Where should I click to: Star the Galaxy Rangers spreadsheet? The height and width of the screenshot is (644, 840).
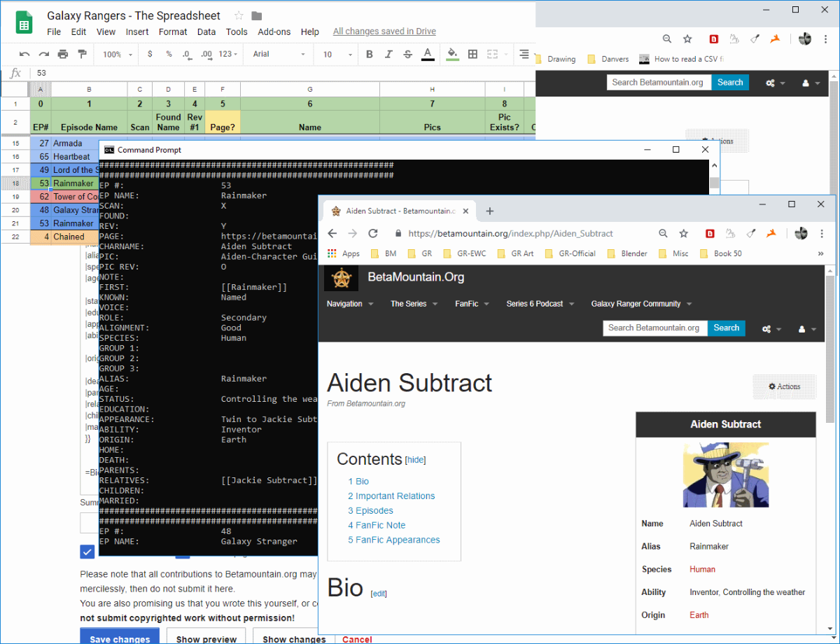[238, 15]
